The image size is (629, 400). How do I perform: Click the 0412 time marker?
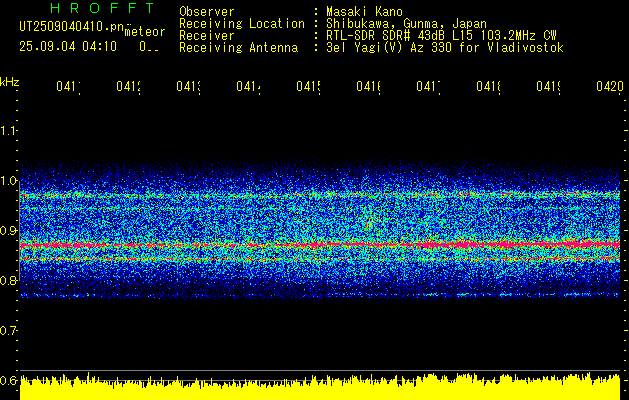128,86
